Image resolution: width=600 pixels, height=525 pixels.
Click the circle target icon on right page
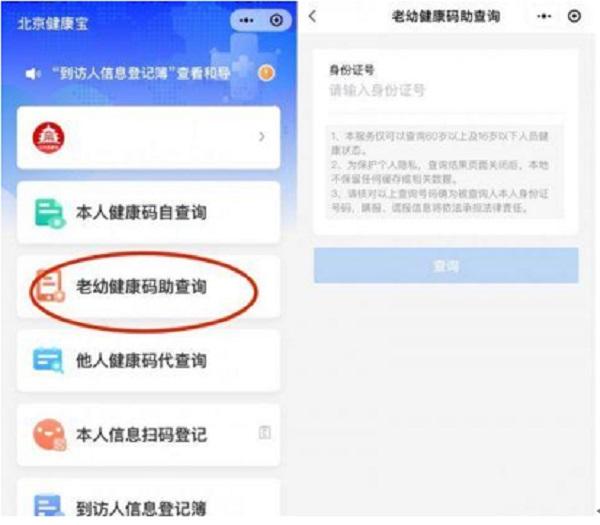[574, 16]
